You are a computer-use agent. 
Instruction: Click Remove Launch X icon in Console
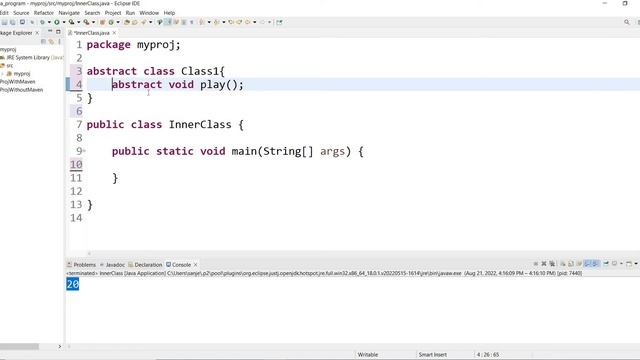pos(544,264)
